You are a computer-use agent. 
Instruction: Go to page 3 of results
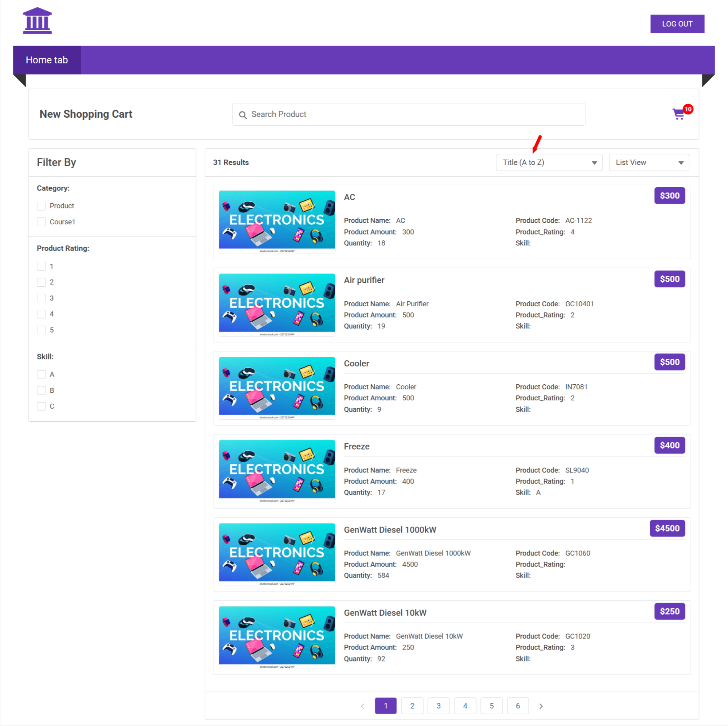pyautogui.click(x=438, y=706)
